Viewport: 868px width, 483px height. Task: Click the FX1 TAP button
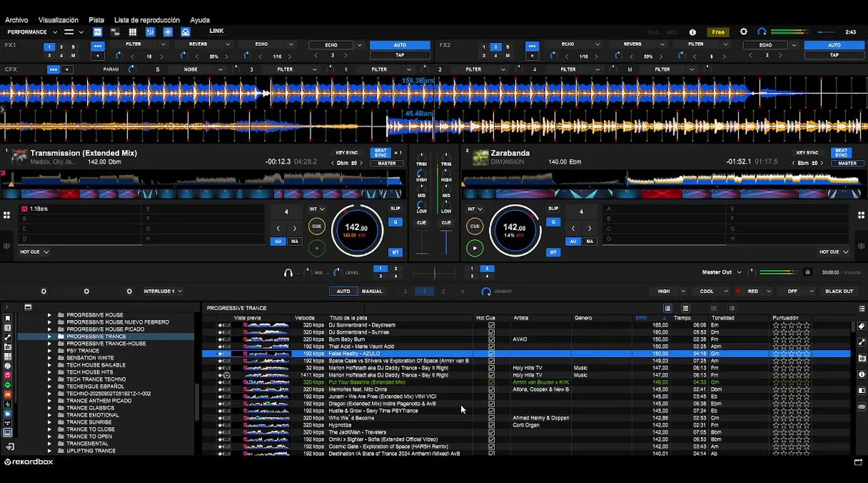point(399,55)
